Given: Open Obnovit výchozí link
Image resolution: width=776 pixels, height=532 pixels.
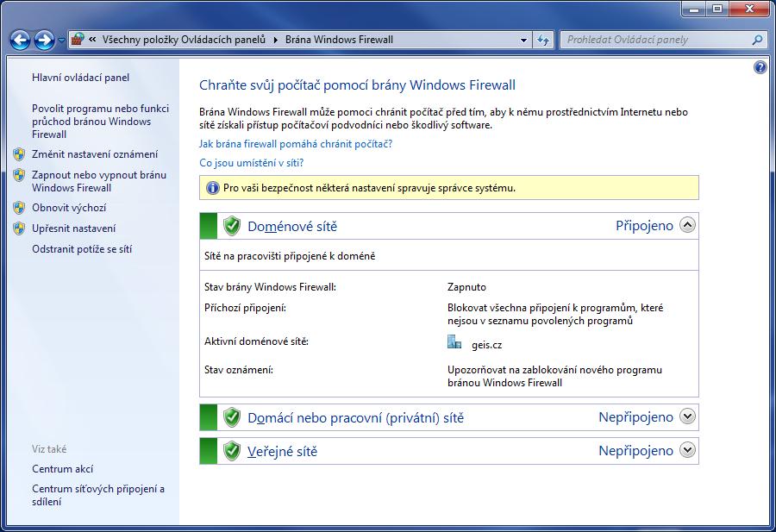Looking at the screenshot, I should tap(69, 208).
